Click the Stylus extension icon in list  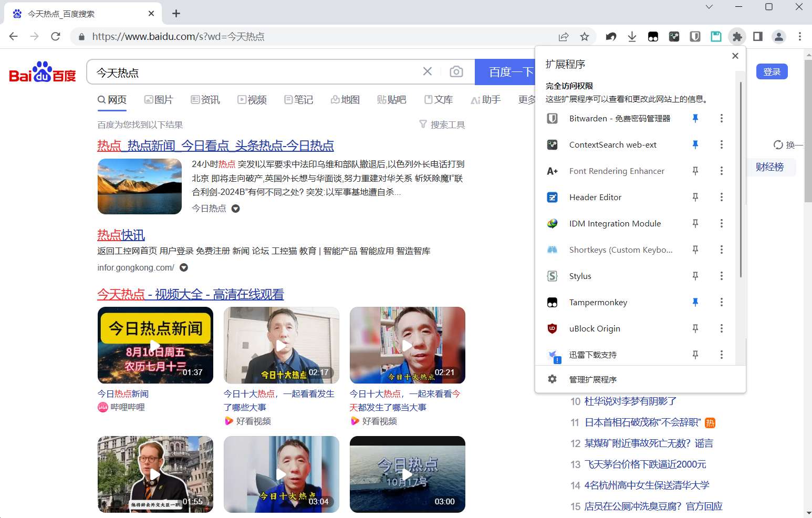click(x=552, y=276)
